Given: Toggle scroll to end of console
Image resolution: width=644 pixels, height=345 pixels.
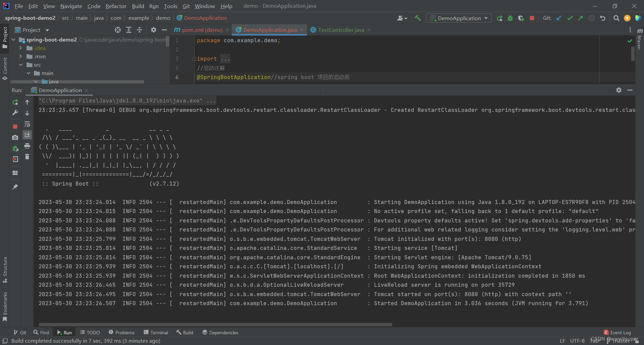Looking at the screenshot, I should point(27,135).
